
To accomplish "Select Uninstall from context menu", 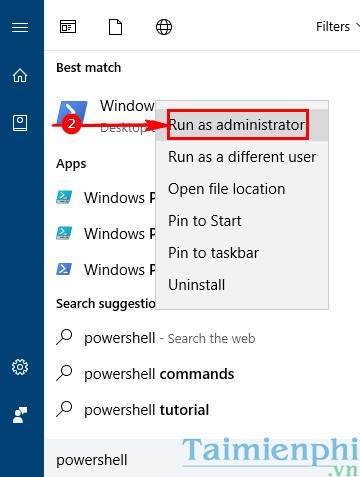I will click(242, 285).
